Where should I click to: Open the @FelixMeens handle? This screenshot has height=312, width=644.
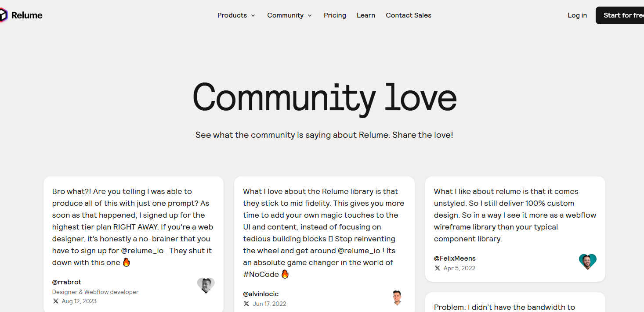(455, 258)
